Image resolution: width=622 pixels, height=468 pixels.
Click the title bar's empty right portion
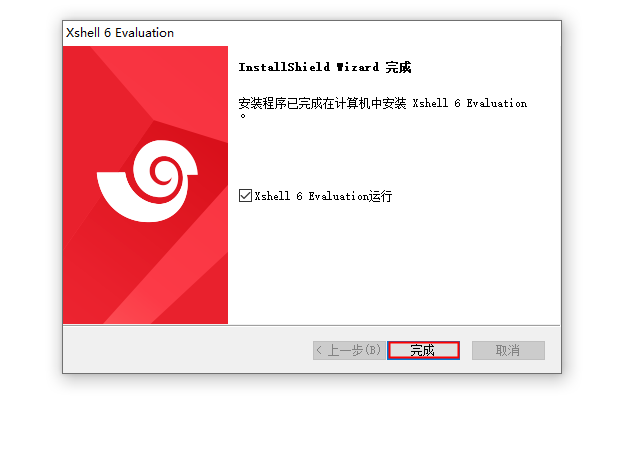(365, 33)
